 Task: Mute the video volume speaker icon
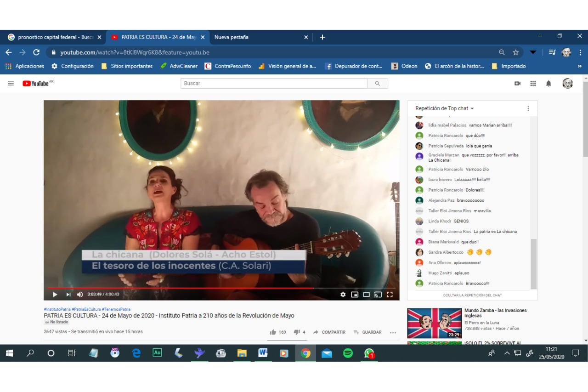[x=80, y=295]
